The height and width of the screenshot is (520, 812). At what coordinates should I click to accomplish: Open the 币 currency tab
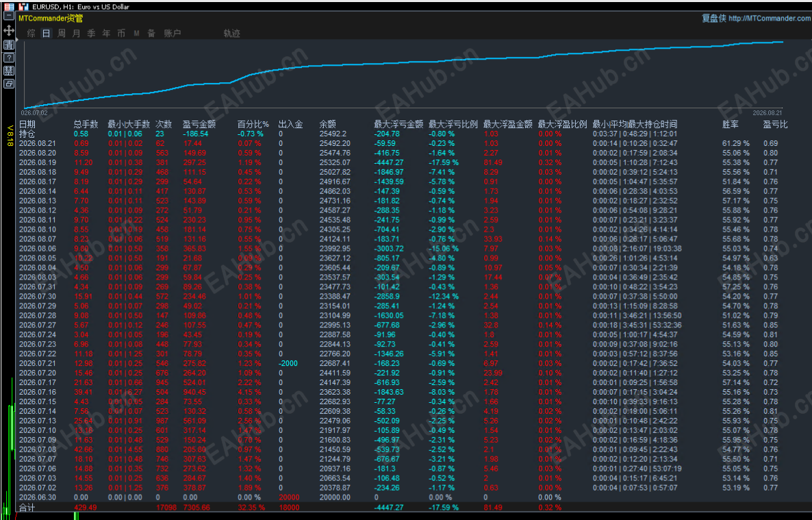pos(121,33)
